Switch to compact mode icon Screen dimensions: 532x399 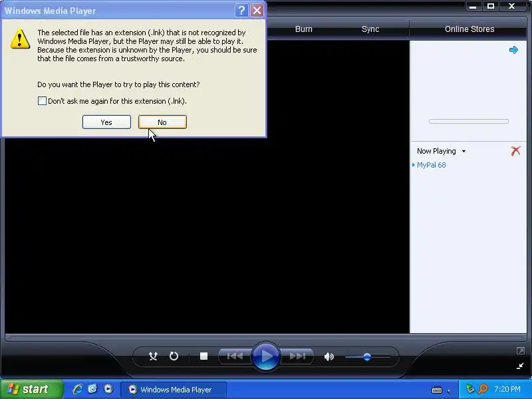click(520, 366)
